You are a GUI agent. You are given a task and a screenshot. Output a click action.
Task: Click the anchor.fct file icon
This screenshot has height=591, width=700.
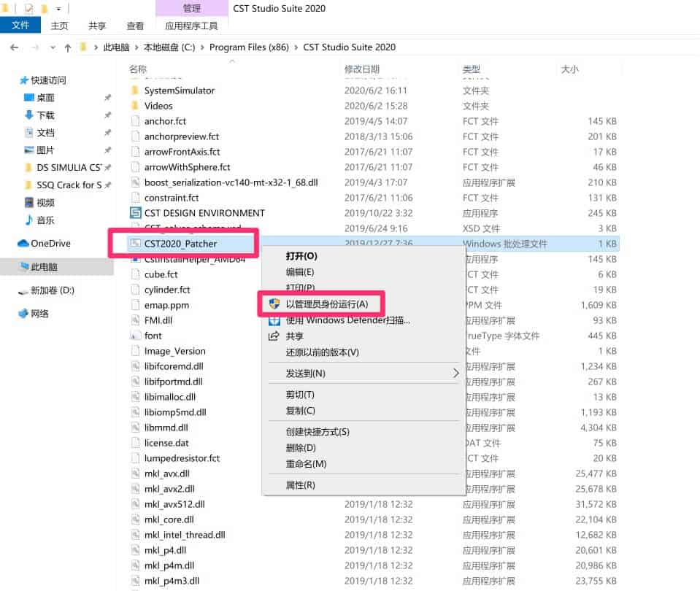click(x=135, y=121)
